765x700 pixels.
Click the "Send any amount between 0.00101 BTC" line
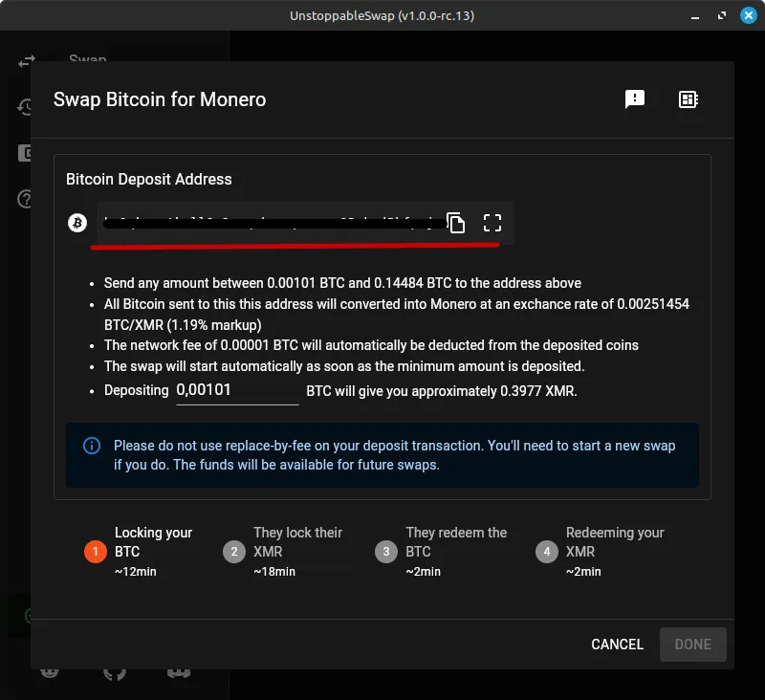coord(342,283)
